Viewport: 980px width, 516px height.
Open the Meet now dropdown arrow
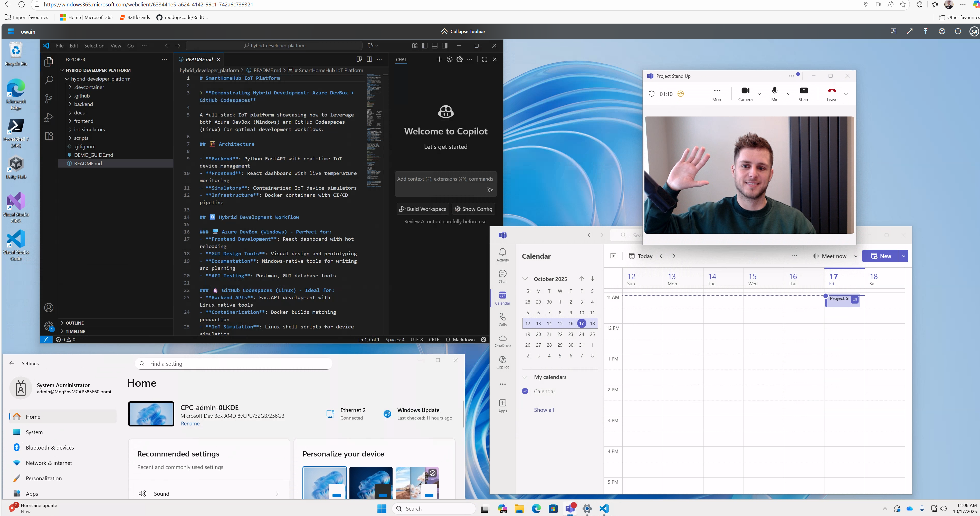pyautogui.click(x=856, y=256)
